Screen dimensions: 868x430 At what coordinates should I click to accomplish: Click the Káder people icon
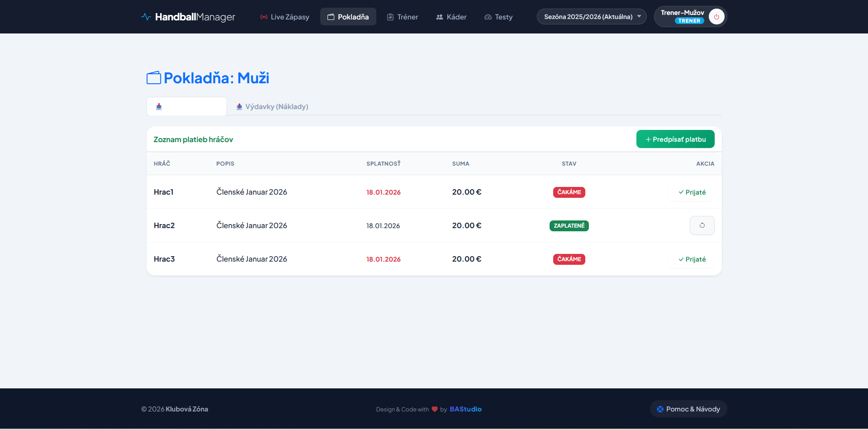(439, 17)
